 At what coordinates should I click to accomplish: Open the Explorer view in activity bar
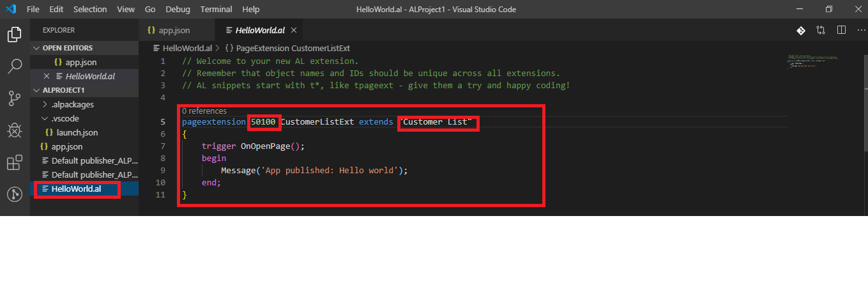point(15,35)
